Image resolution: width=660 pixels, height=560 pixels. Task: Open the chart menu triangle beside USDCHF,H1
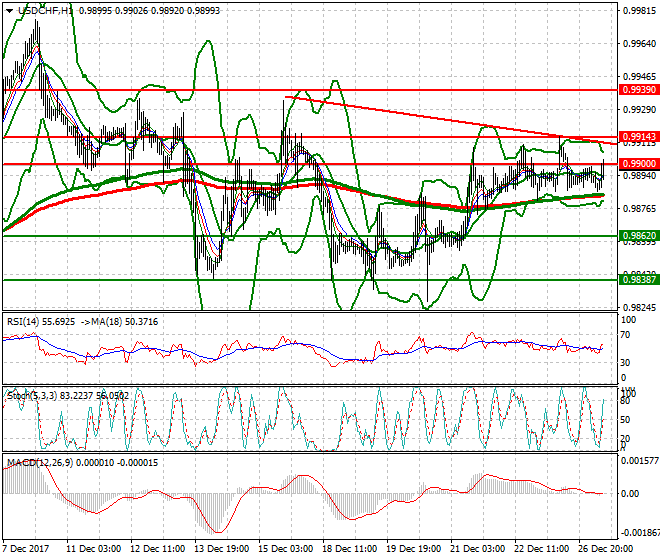pyautogui.click(x=9, y=11)
